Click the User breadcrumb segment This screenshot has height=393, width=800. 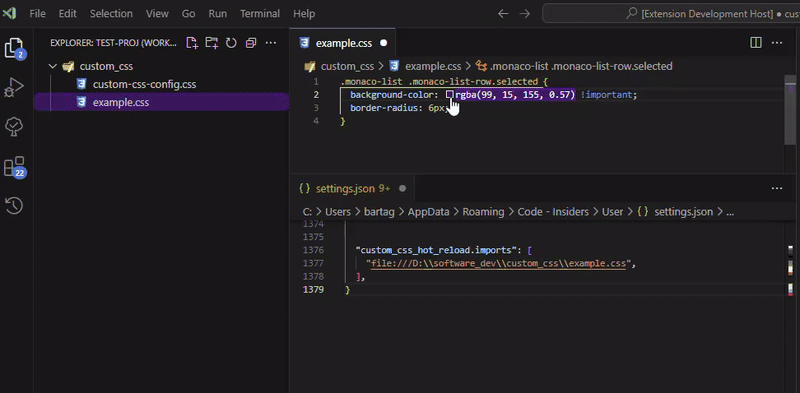pos(612,212)
